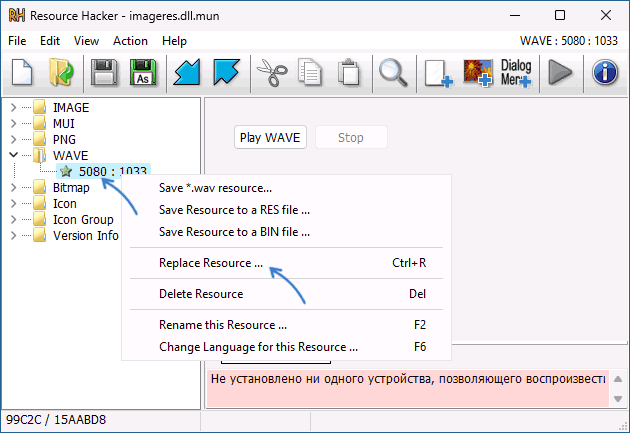Open search with the magnifying glass icon
This screenshot has width=630, height=433.
pos(393,73)
